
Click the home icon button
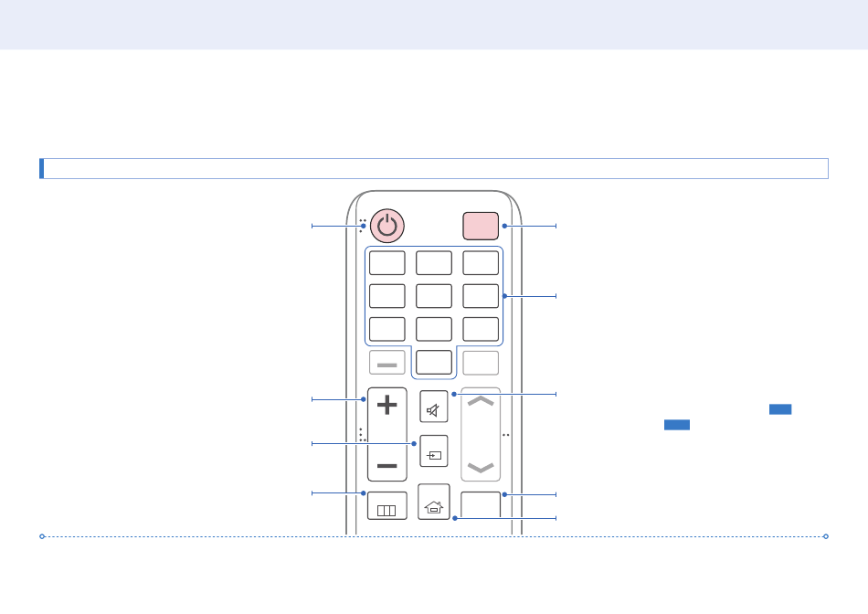click(x=433, y=502)
